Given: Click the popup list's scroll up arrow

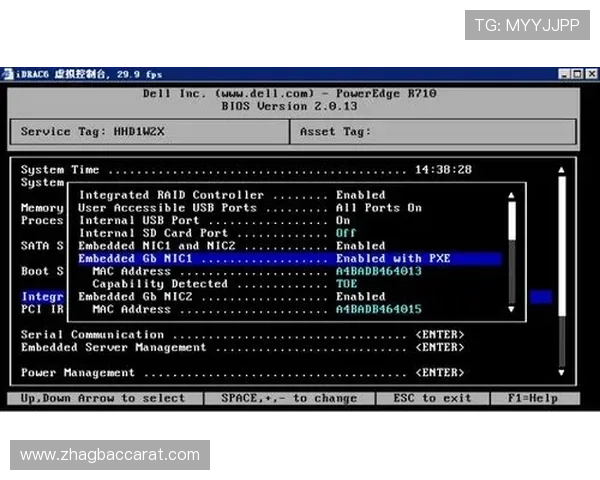Looking at the screenshot, I should click(x=513, y=196).
